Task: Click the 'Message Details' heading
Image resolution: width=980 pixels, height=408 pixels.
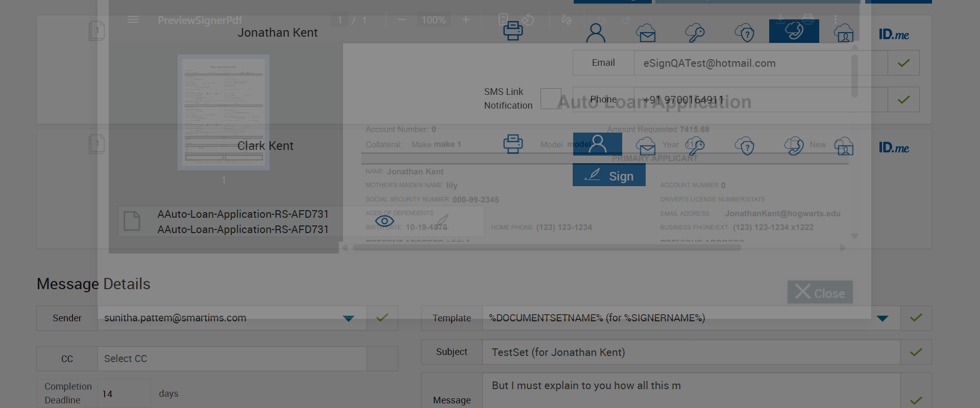Action: coord(93,284)
